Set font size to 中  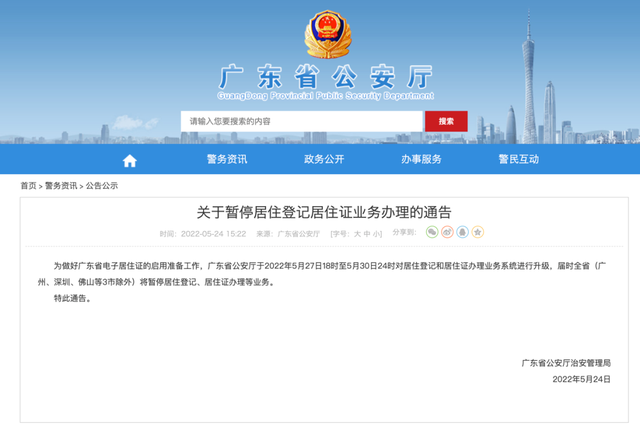tap(367, 234)
